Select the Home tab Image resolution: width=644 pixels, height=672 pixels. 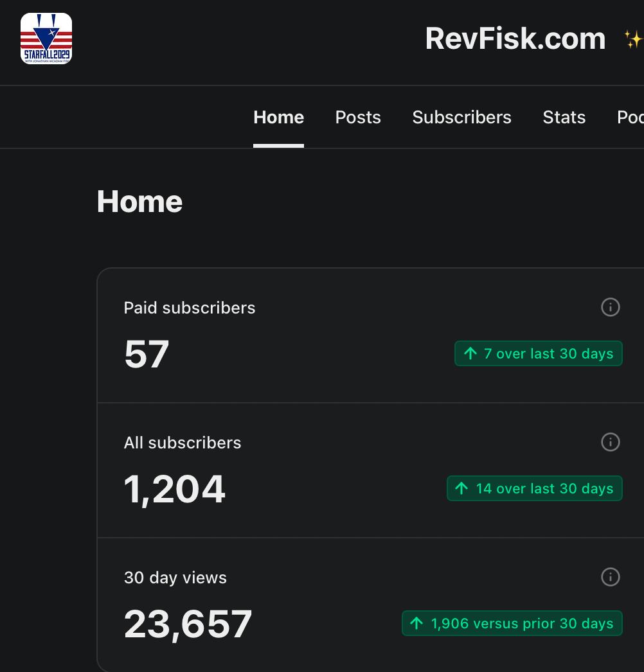pos(279,118)
